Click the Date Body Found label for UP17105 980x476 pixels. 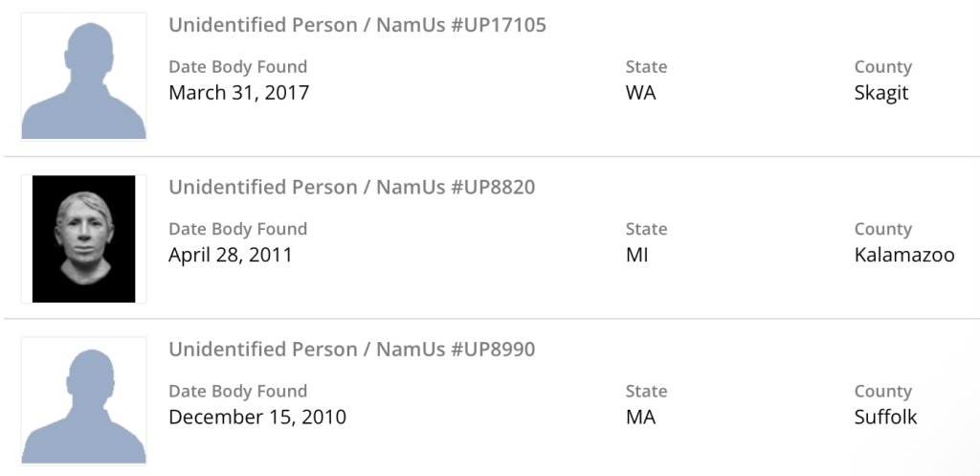coord(237,67)
